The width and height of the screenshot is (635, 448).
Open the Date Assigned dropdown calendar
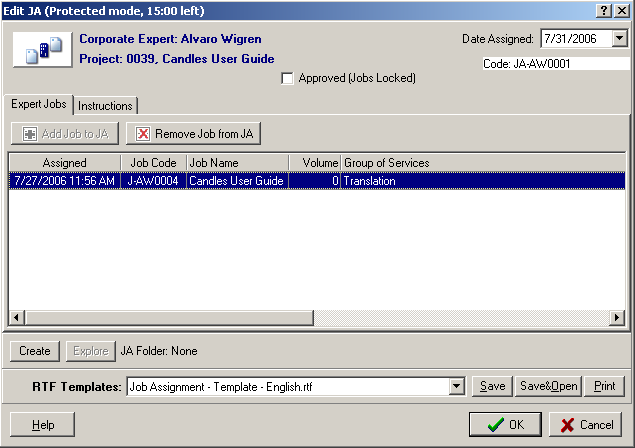(618, 39)
